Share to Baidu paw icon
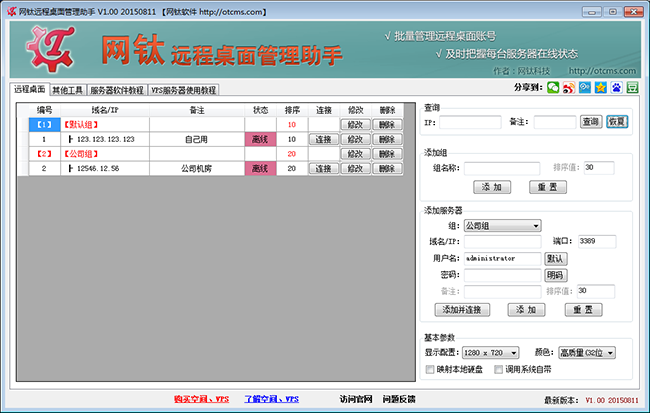 point(616,87)
